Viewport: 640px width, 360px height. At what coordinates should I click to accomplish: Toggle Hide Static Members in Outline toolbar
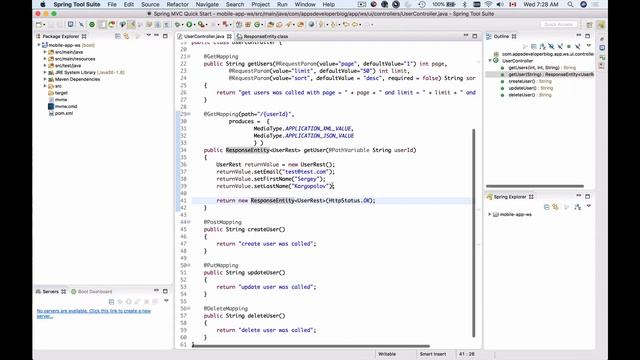[560, 46]
